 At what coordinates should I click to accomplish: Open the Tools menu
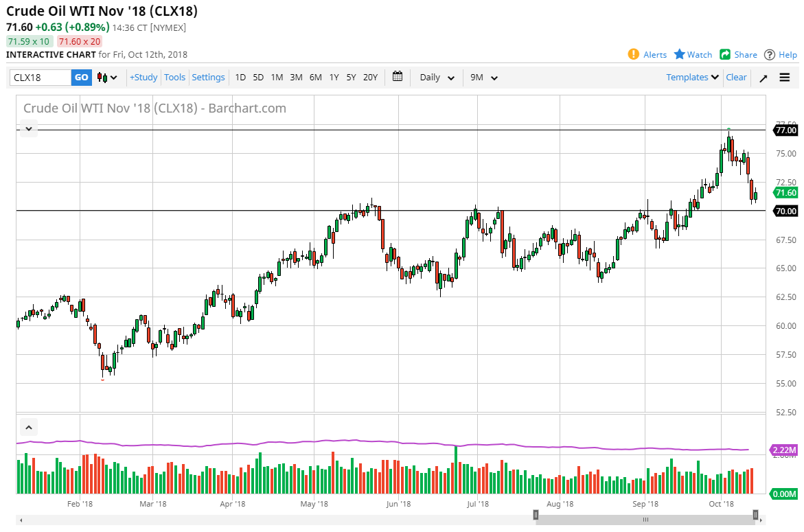coord(174,78)
